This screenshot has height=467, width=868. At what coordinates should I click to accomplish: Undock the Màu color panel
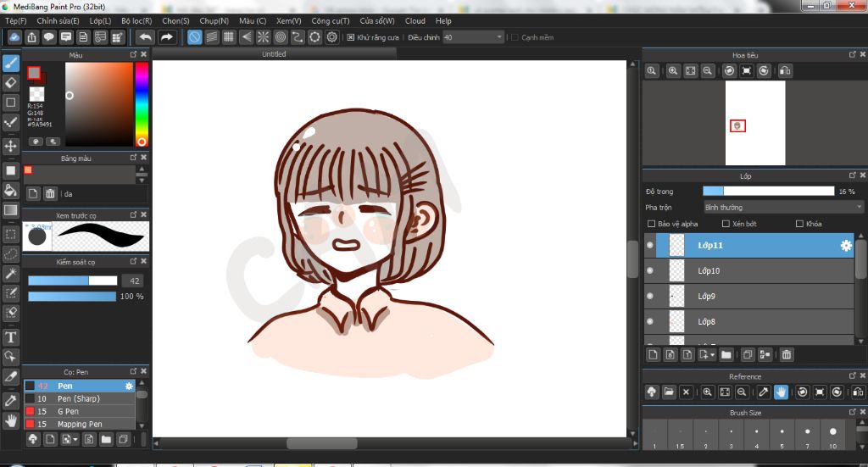click(133, 54)
